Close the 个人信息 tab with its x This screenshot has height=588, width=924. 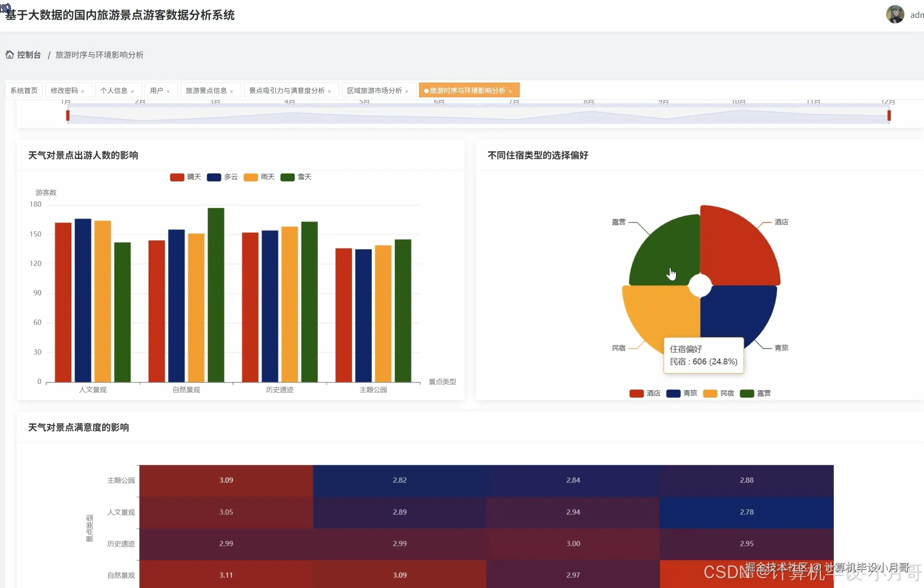pyautogui.click(x=133, y=91)
